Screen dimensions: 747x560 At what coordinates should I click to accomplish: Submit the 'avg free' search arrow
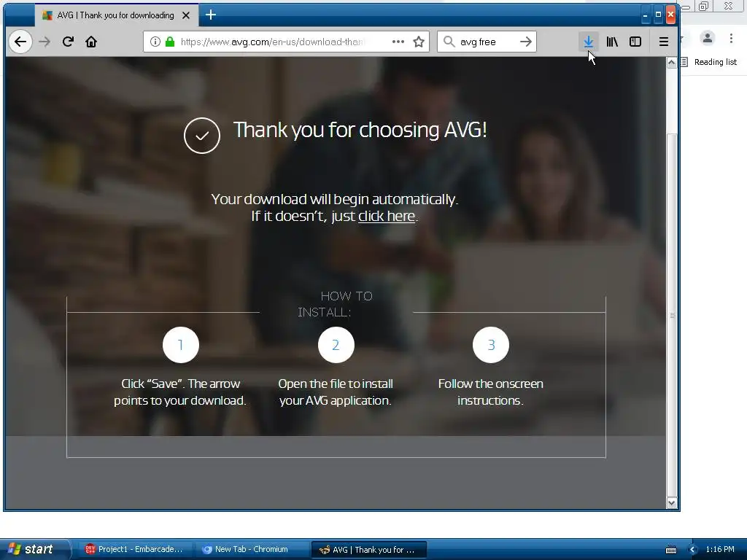(x=526, y=42)
